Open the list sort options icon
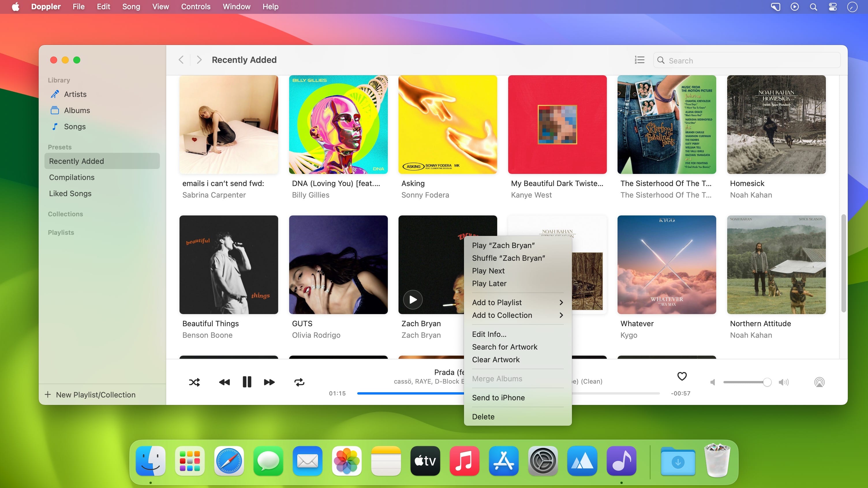 (639, 60)
